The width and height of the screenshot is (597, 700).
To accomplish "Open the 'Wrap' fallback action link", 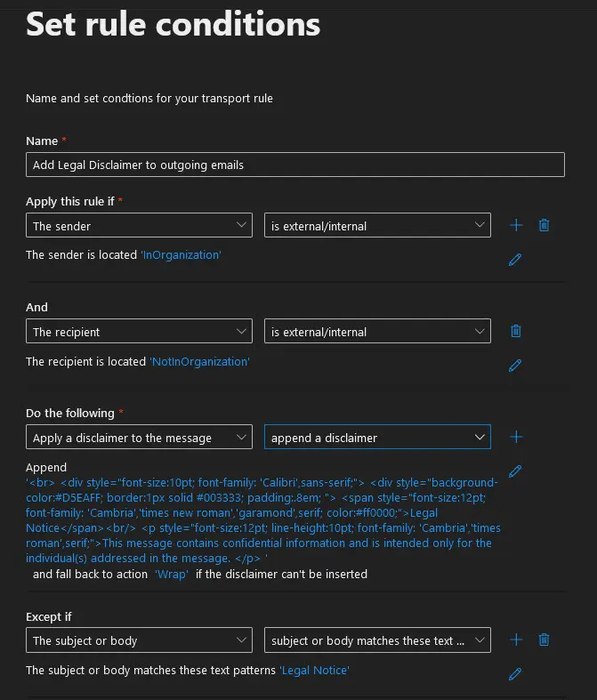I will tap(173, 575).
